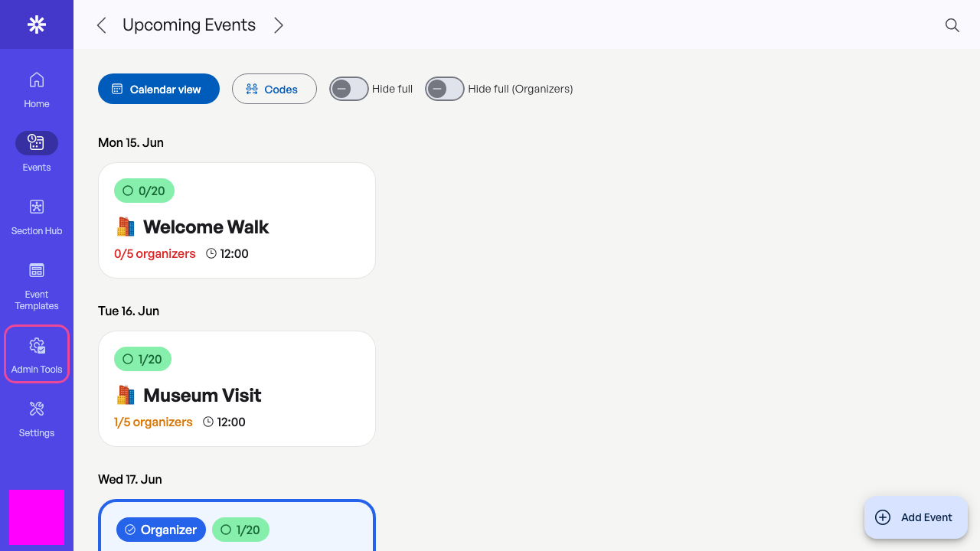Toggle the Hide full switch
This screenshot has height=551, width=980.
click(349, 89)
